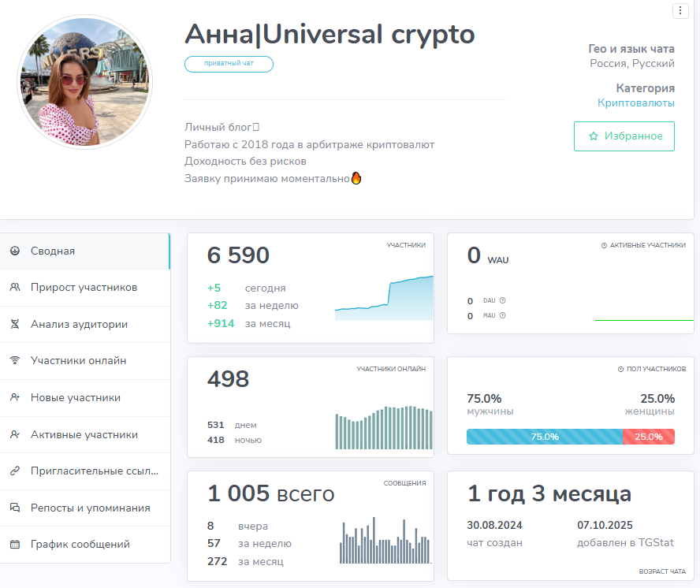The image size is (700, 588).
Task: Click the messages bar chart
Action: (385, 540)
